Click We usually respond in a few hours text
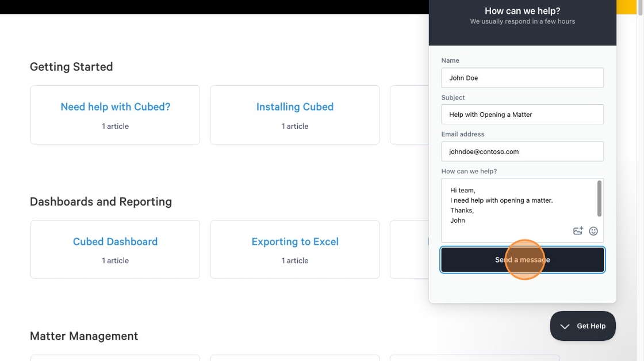 pos(523,21)
